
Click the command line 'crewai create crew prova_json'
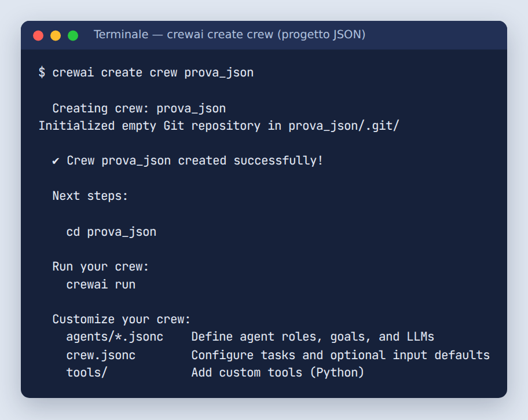tap(153, 73)
